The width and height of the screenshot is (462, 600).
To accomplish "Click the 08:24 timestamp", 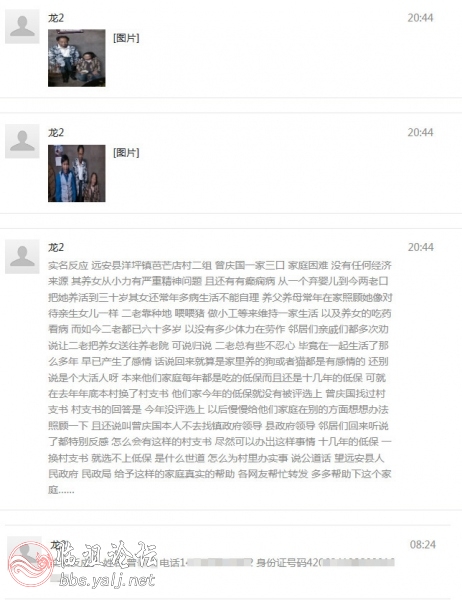I will pos(423,545).
